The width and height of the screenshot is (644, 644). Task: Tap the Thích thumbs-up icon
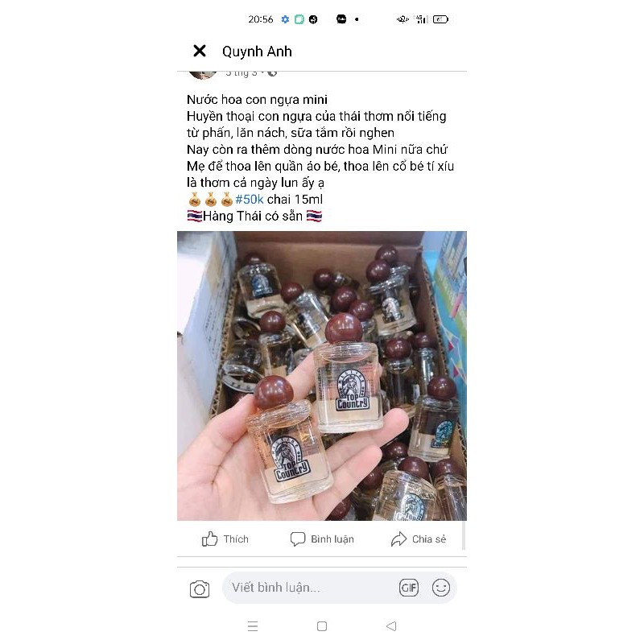(209, 539)
